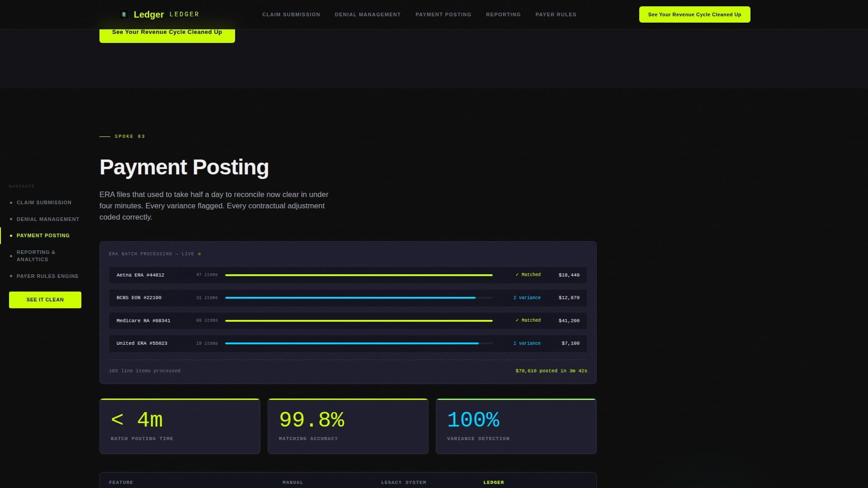This screenshot has height=488, width=868.
Task: Click the Feature column header
Action: [121, 483]
